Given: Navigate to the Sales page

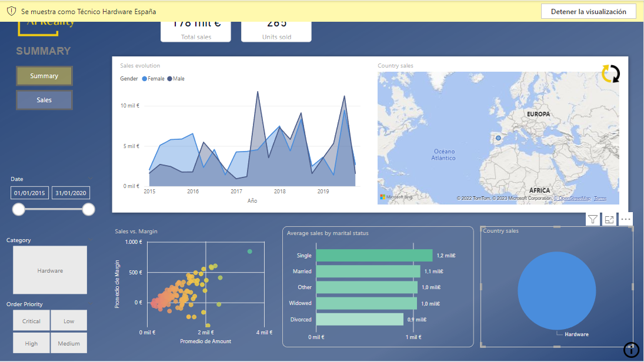Looking at the screenshot, I should [x=44, y=100].
